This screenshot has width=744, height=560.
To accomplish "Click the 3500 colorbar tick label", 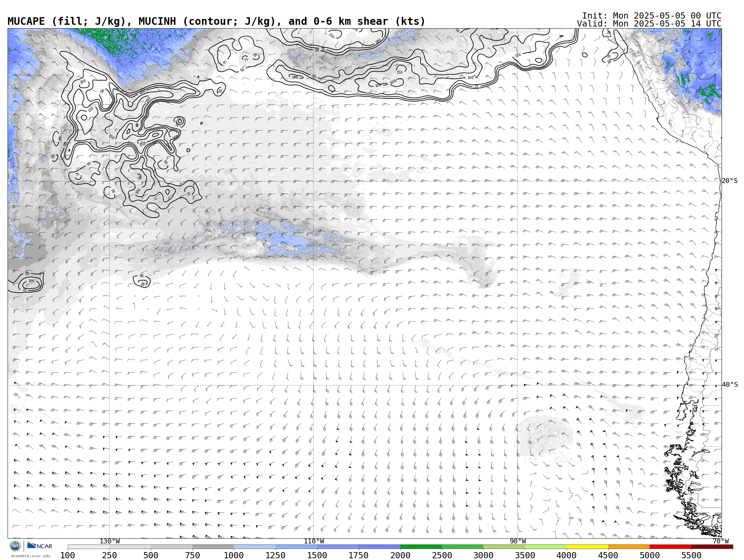I will pos(525,556).
